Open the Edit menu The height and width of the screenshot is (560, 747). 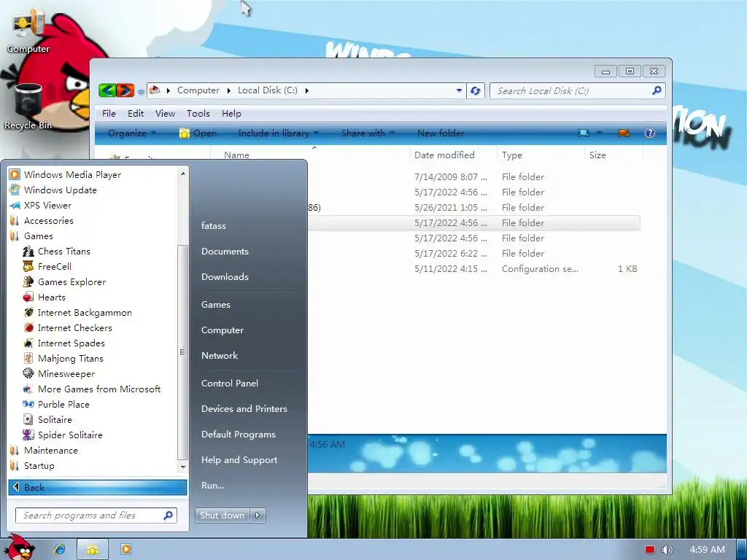135,113
